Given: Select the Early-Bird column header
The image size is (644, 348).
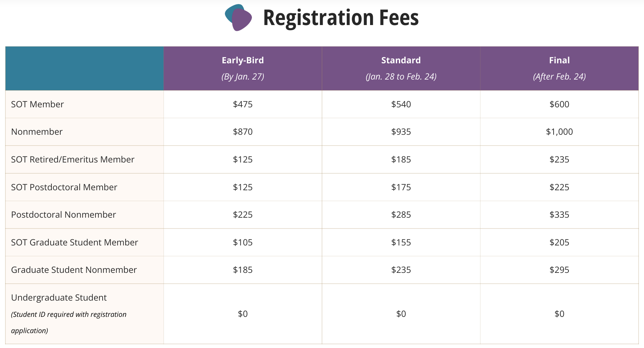Looking at the screenshot, I should pyautogui.click(x=243, y=68).
